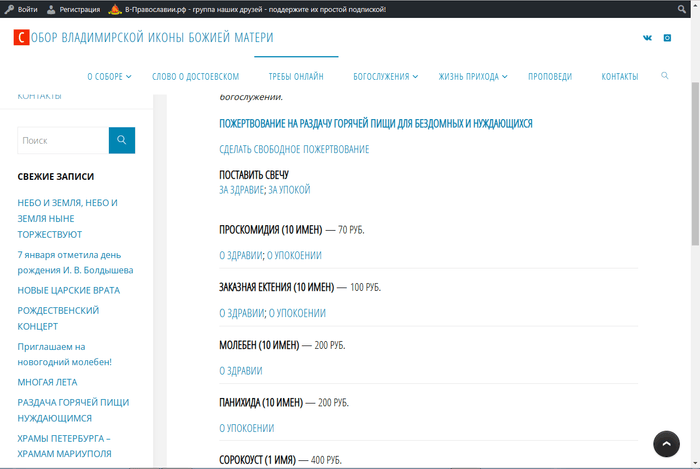
Task: Click the VK social network icon
Action: point(647,38)
